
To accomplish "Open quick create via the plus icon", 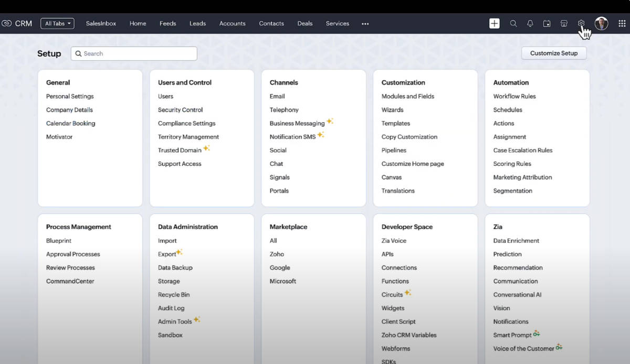I will tap(494, 23).
